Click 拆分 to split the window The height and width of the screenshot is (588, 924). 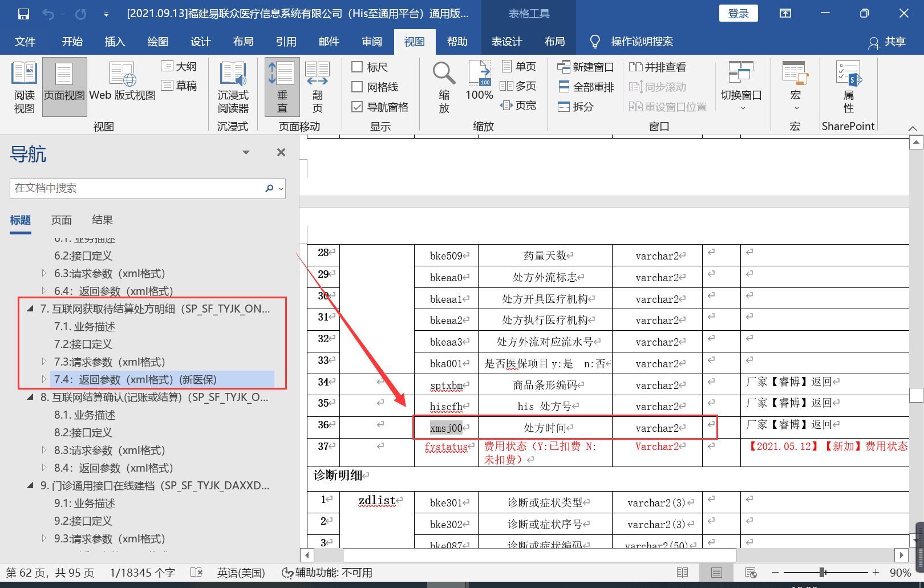pos(576,107)
